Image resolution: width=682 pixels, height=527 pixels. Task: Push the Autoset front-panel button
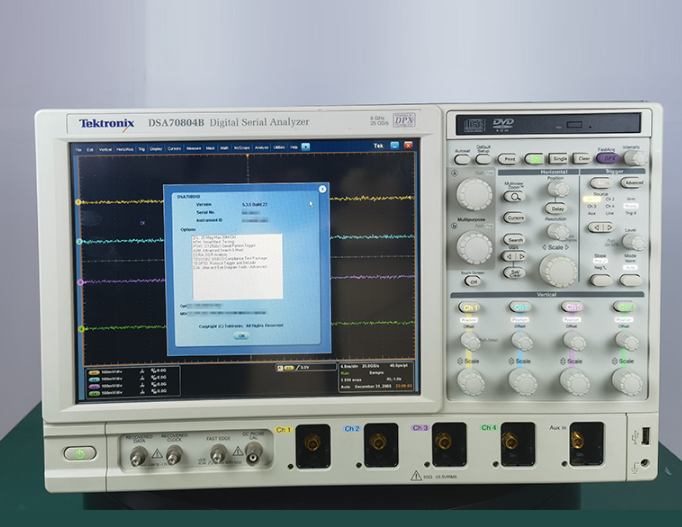(x=462, y=159)
